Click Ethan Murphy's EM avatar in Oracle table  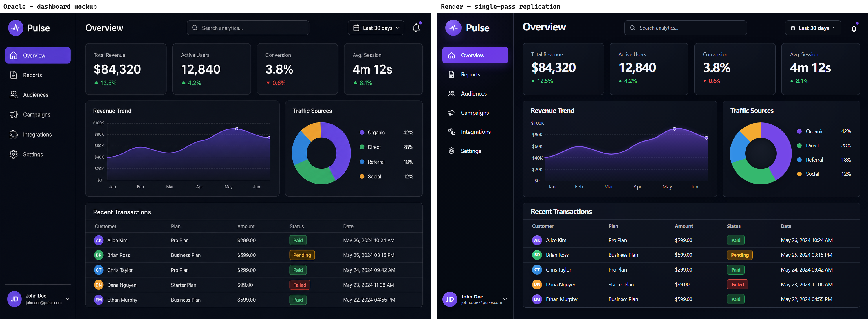pos(99,300)
